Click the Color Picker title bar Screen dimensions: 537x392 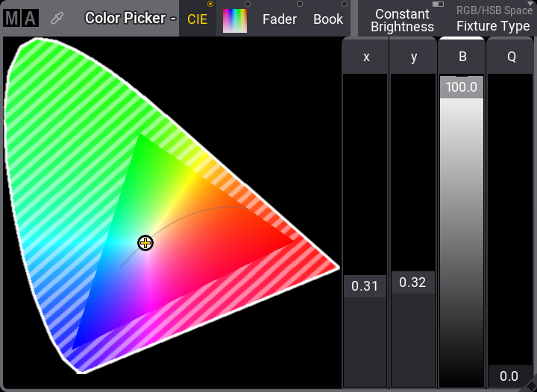click(x=131, y=19)
